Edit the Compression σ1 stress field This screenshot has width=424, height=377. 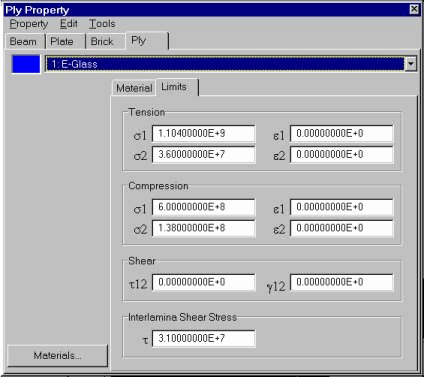click(204, 207)
